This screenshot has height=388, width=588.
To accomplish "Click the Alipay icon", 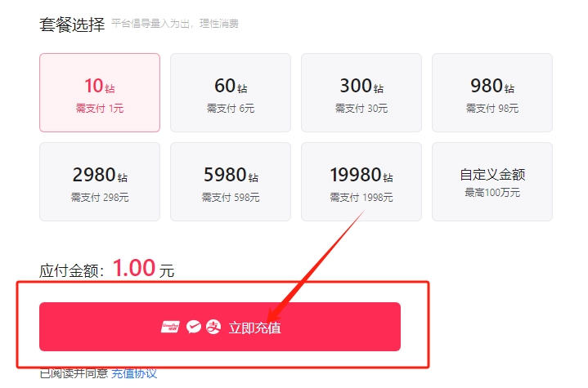I will click(213, 327).
